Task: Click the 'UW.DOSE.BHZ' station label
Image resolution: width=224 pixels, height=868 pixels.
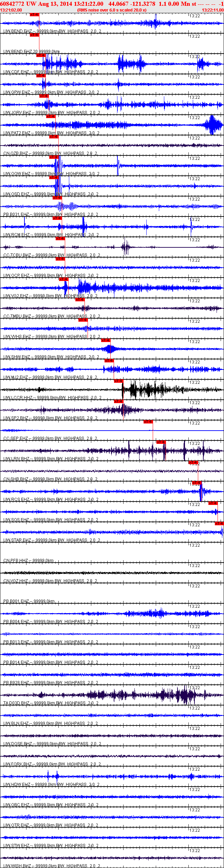Action: (18, 744)
